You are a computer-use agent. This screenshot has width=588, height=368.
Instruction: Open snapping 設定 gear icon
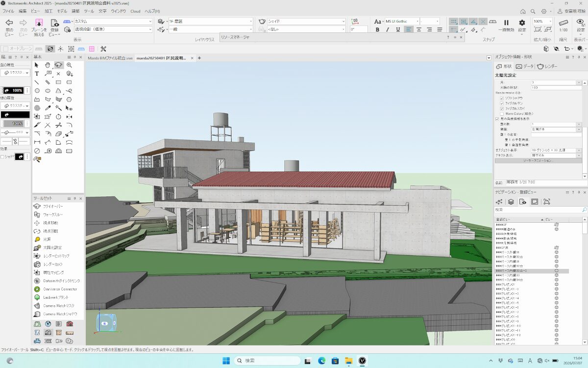tap(522, 23)
